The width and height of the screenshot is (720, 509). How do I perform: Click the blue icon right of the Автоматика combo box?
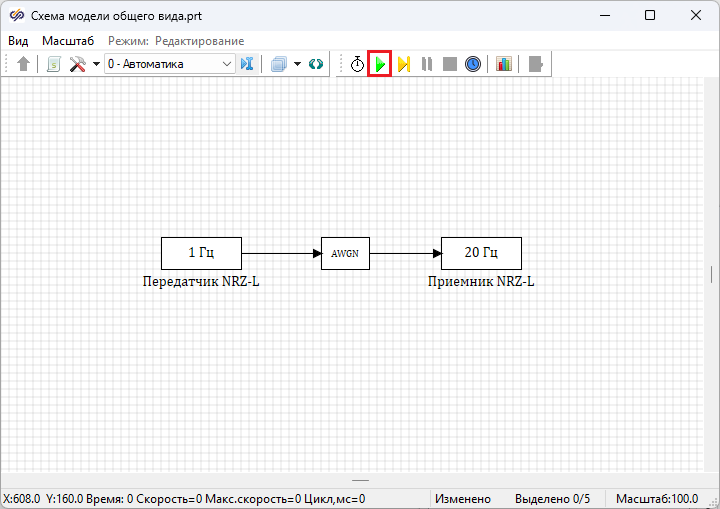point(248,64)
